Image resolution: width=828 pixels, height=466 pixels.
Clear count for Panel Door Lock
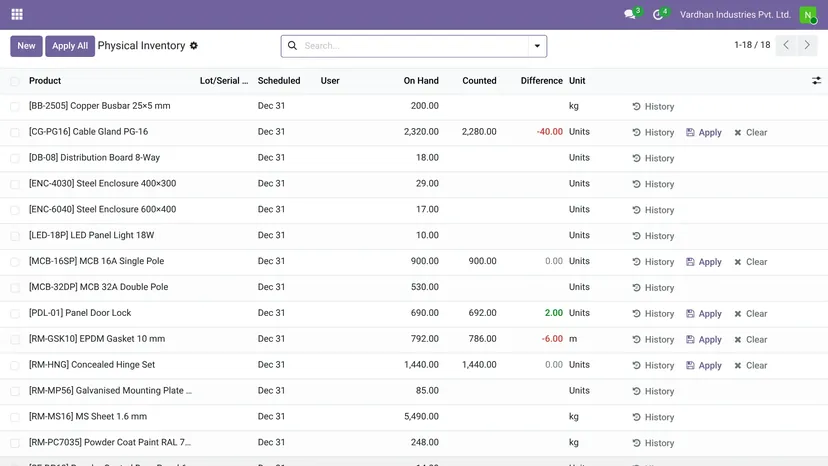(x=750, y=314)
